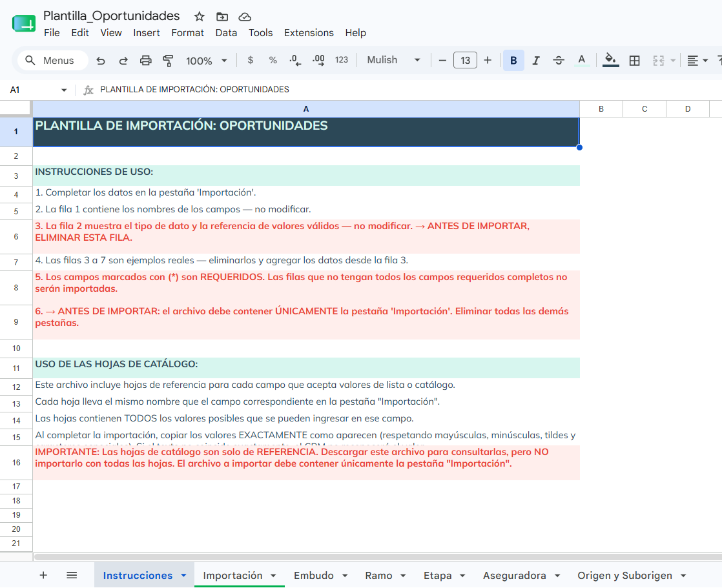The image size is (722, 588).
Task: Click the font size field showing 13
Action: click(x=465, y=60)
